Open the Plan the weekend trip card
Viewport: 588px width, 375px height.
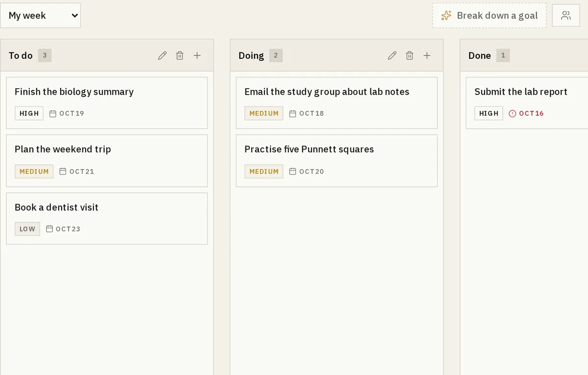point(107,161)
